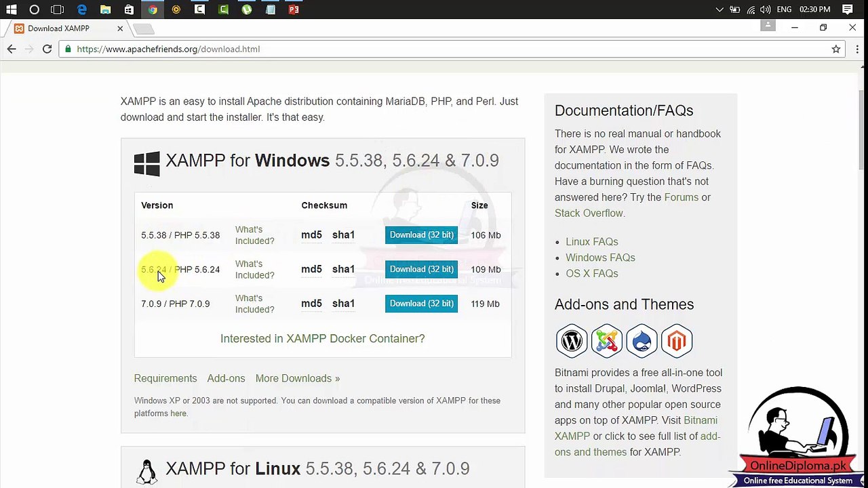Screen dimensions: 868x488
Task: Open the notepad taskbar icon
Action: click(x=271, y=9)
